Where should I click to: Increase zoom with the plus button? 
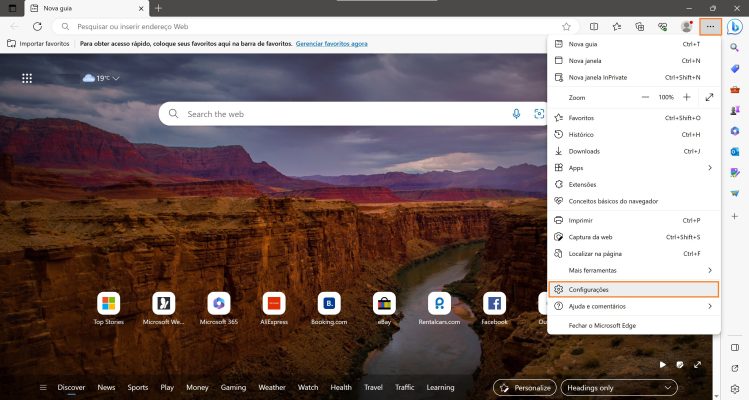click(x=686, y=97)
